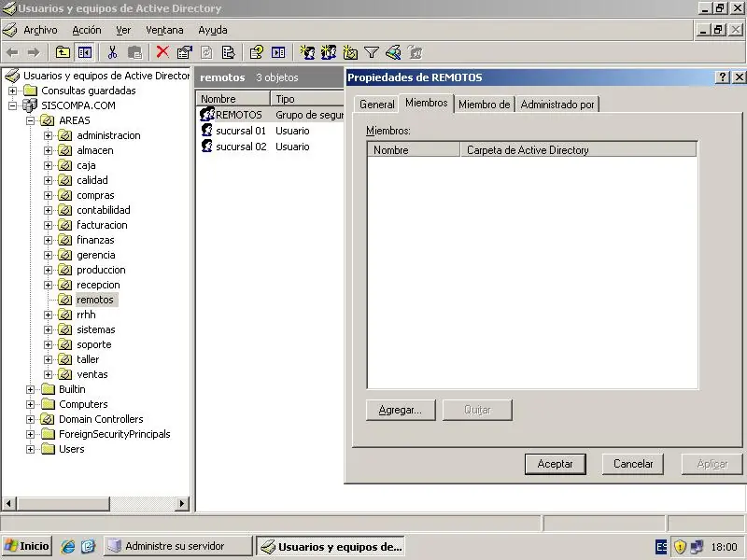Image resolution: width=747 pixels, height=560 pixels.
Task: Click the Aceptar button
Action: [555, 464]
